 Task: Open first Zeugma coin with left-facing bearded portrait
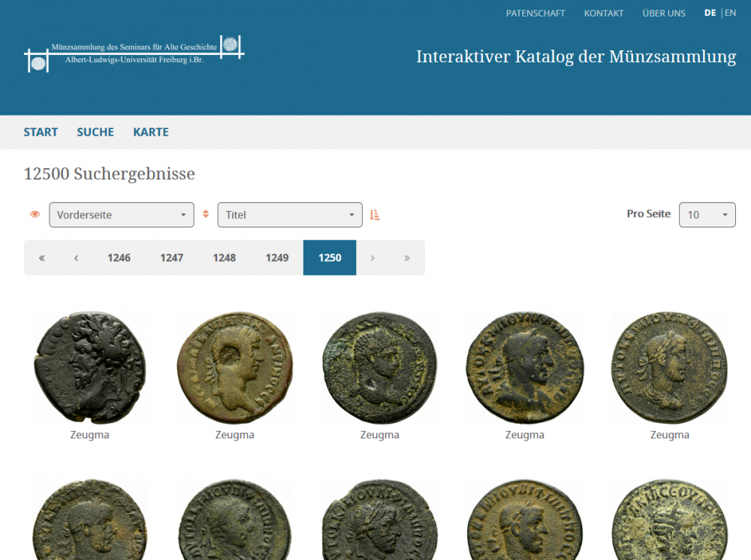point(89,368)
